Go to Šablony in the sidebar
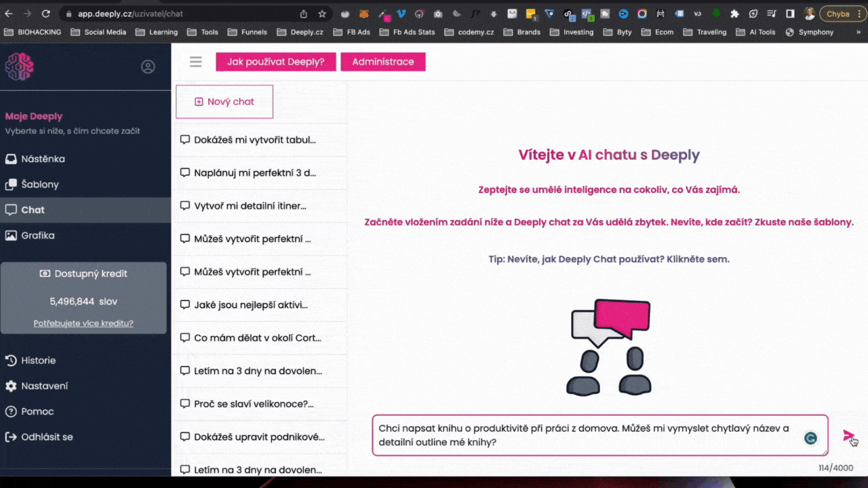The width and height of the screenshot is (868, 488). tap(39, 184)
